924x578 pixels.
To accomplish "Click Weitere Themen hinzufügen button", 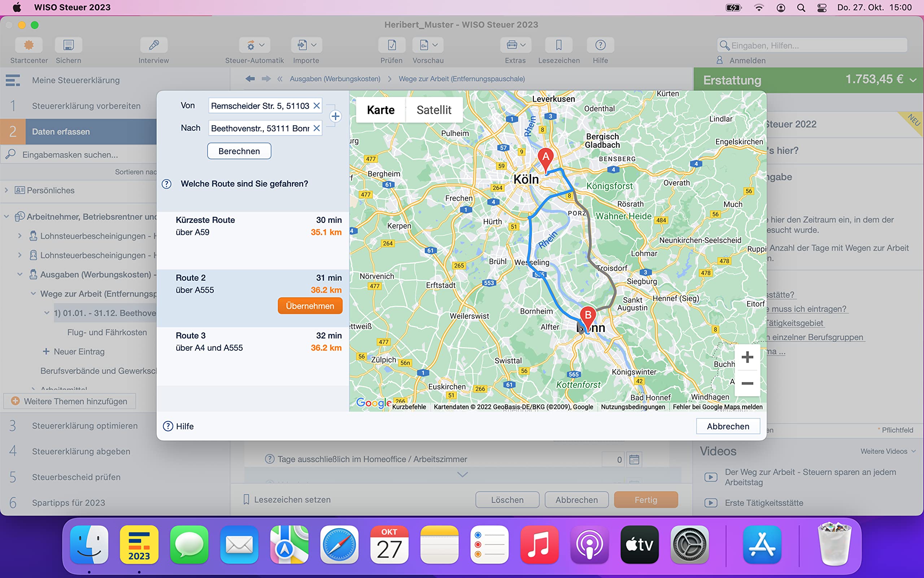I will 70,401.
